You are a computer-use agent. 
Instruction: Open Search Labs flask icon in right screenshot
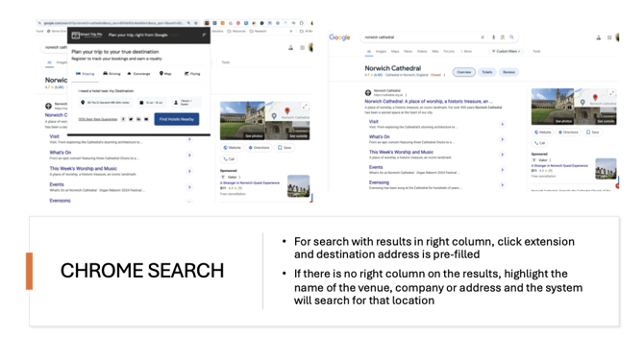point(599,37)
